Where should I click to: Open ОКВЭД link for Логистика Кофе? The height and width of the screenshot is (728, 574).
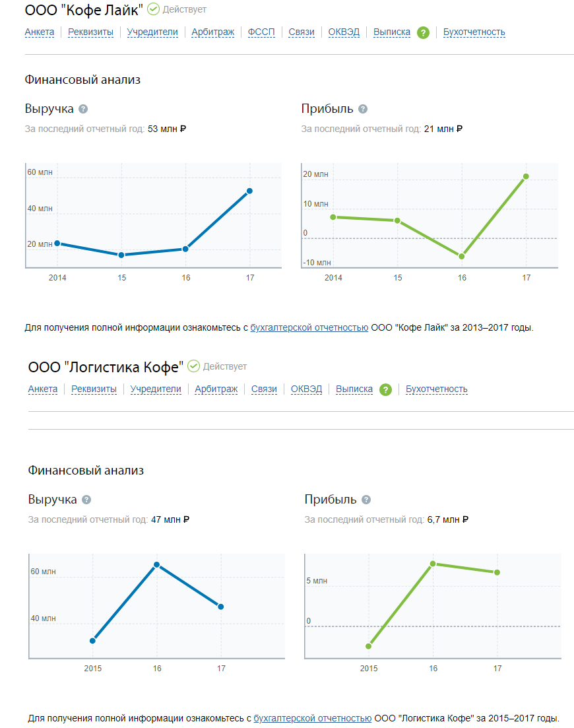point(306,389)
